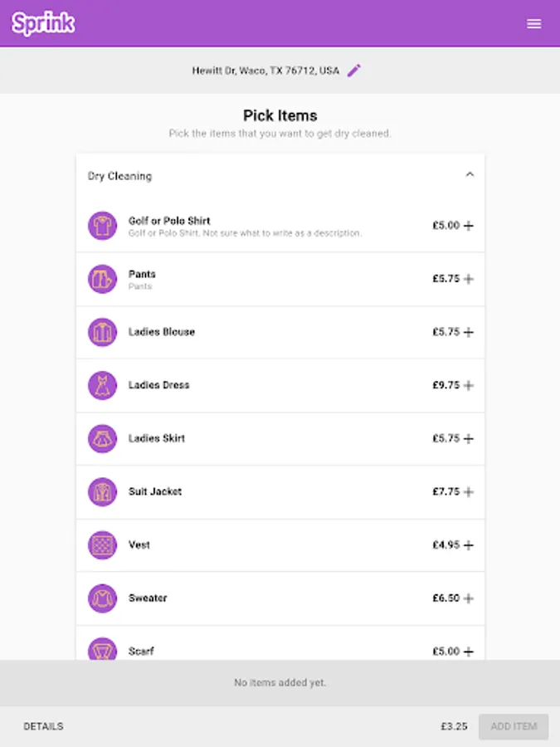Screen dimensions: 560x747
Task: Add a Golf or Polo Shirt
Action: (x=469, y=226)
